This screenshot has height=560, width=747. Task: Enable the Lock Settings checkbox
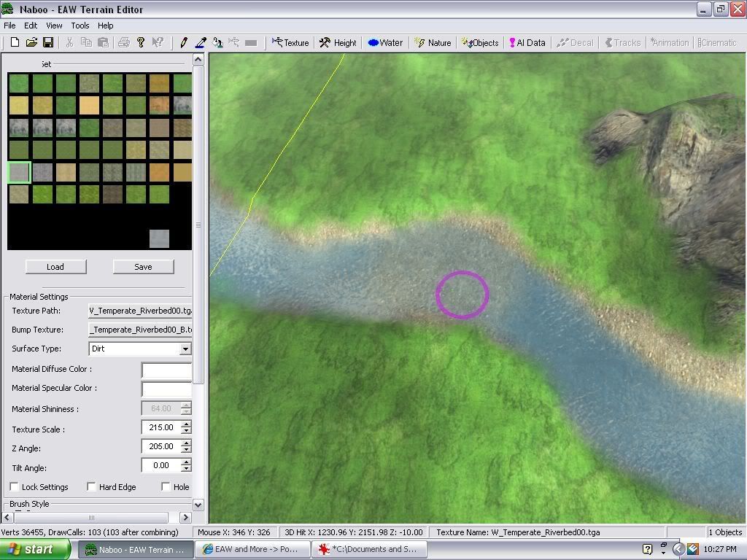pos(15,486)
